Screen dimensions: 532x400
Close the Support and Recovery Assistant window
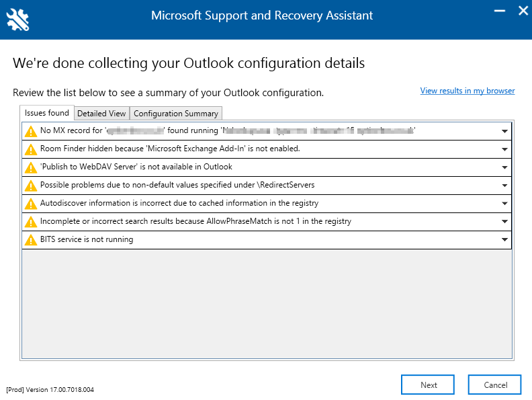tap(523, 11)
